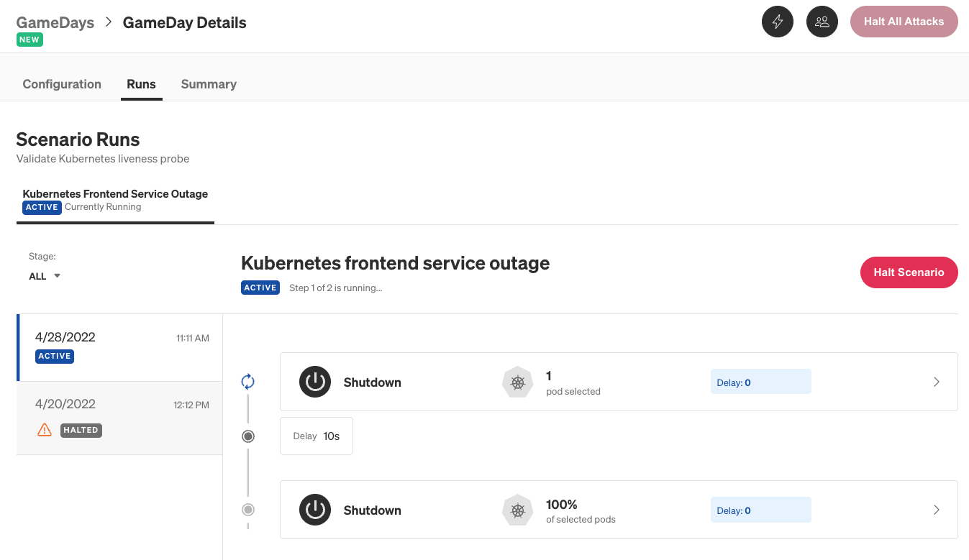Click the blue running refresh icon in timeline
This screenshot has height=560, width=969.
pyautogui.click(x=248, y=381)
